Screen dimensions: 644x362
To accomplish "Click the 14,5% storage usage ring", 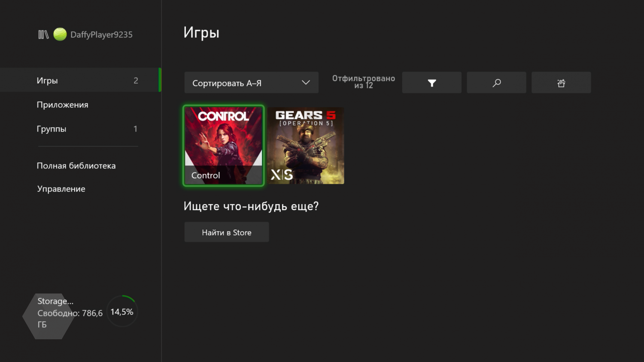I will [x=122, y=312].
